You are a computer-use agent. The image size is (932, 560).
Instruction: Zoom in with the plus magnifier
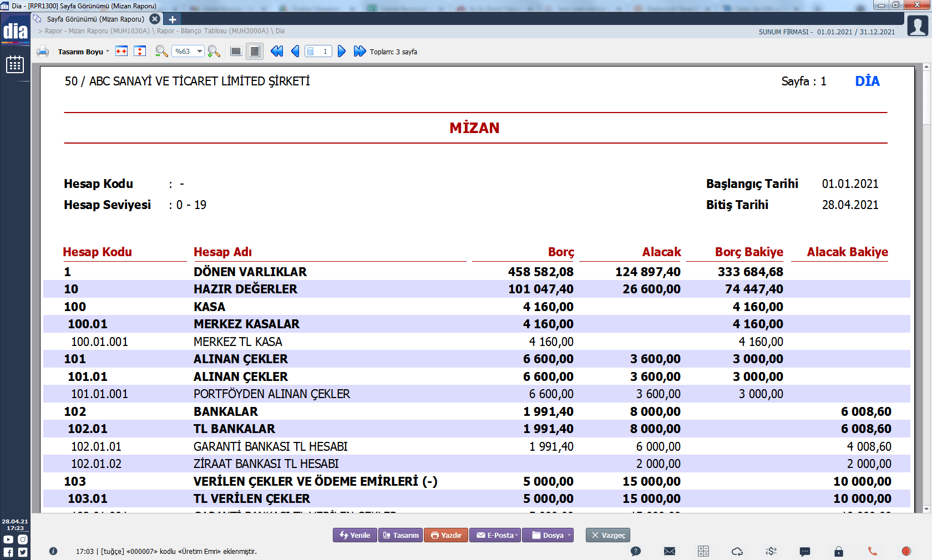[x=214, y=52]
